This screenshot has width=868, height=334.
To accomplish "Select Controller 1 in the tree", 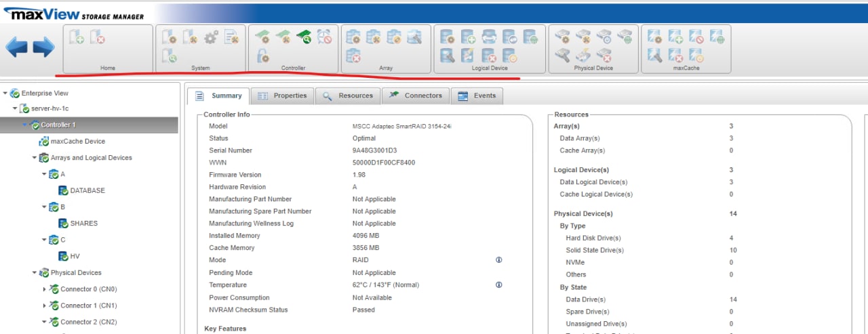I will [58, 125].
